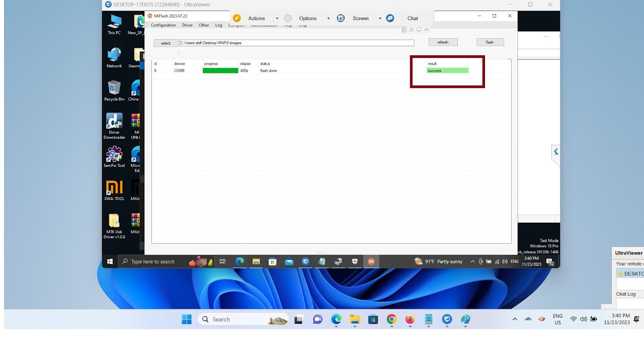Expand the Options dropdown arrow
The height and width of the screenshot is (362, 644).
pos(329,19)
